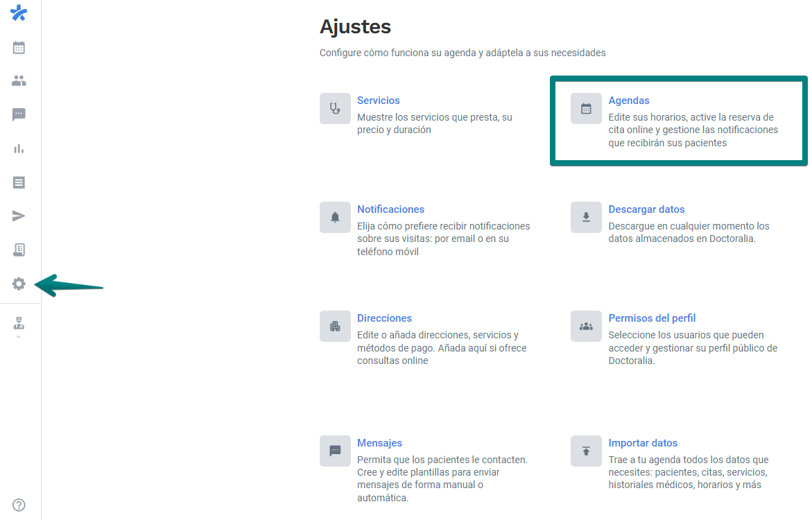
Task: Open the calendar icon in the sidebar
Action: pyautogui.click(x=19, y=47)
